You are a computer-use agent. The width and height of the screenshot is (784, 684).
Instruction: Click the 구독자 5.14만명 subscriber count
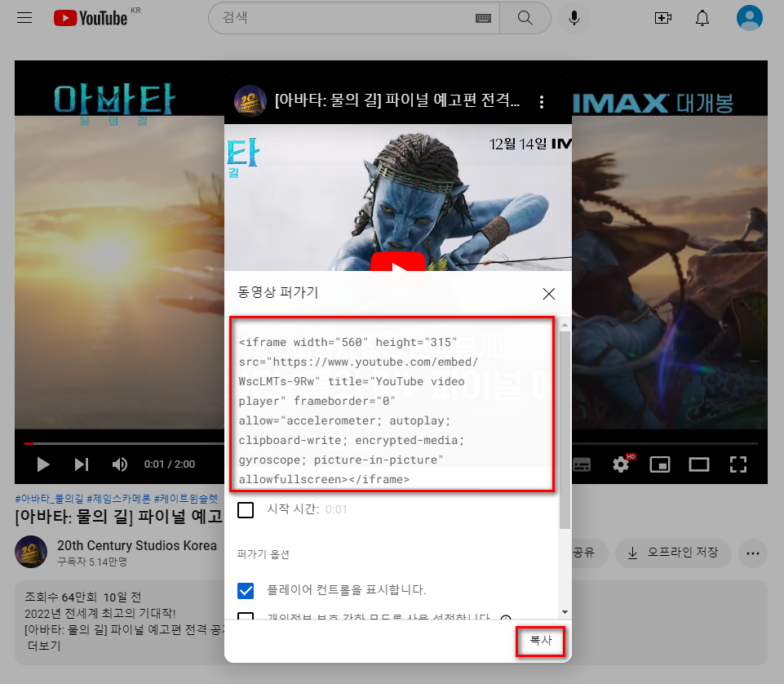(92, 562)
